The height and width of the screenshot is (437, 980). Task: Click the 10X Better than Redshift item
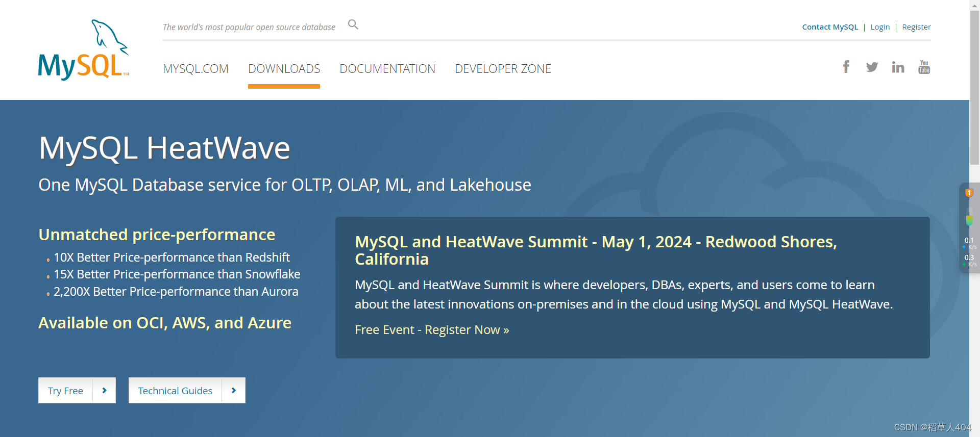point(171,258)
